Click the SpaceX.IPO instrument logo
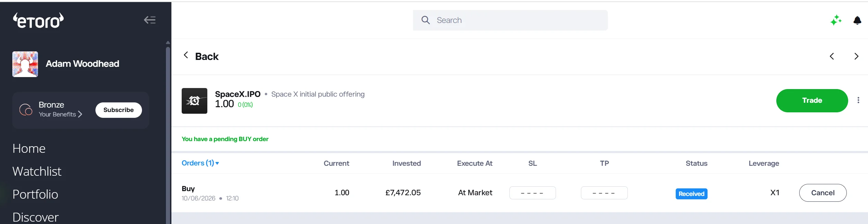Viewport: 868px width, 224px height. (194, 101)
